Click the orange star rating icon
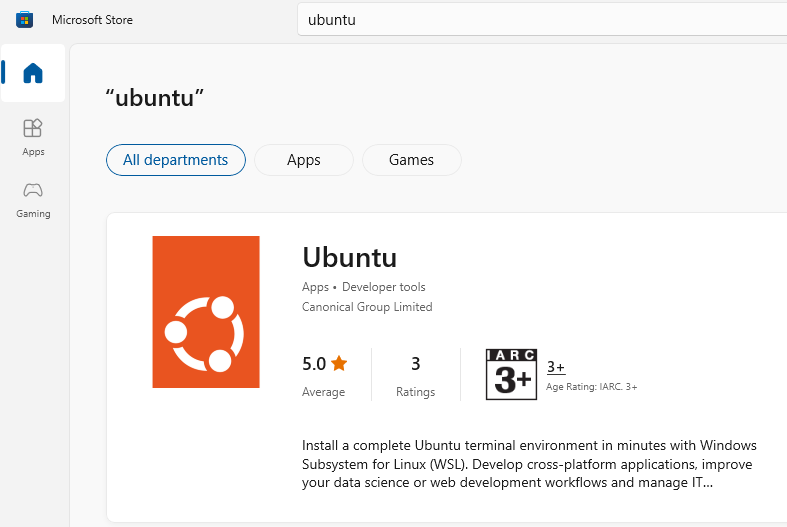 click(x=339, y=363)
